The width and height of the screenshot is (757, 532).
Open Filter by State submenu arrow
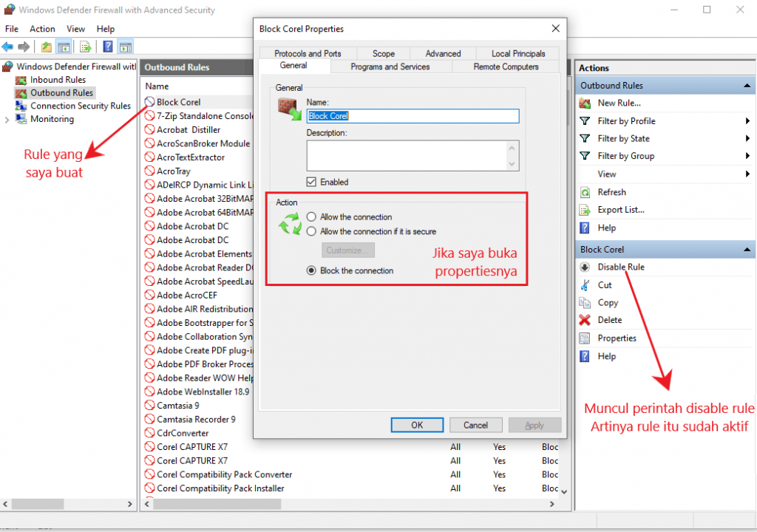747,139
